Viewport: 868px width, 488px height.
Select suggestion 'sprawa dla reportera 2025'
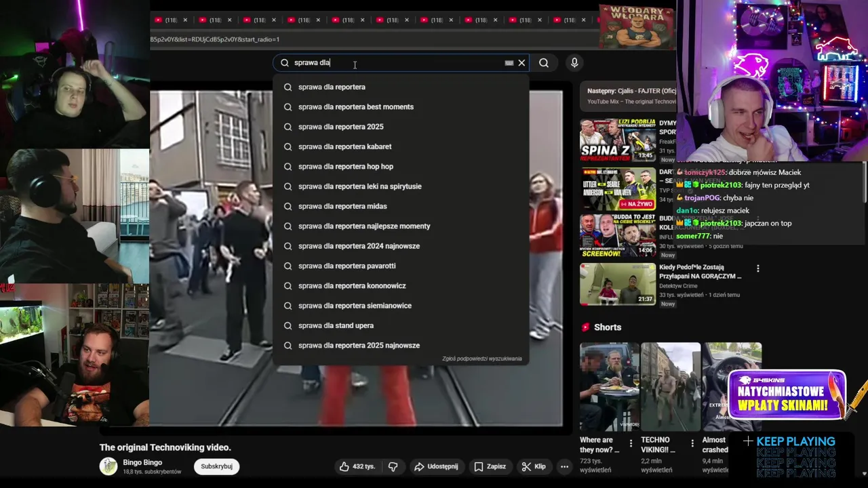(401, 127)
